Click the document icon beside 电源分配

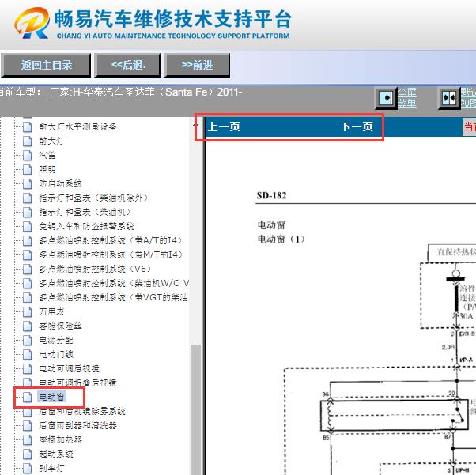click(28, 340)
